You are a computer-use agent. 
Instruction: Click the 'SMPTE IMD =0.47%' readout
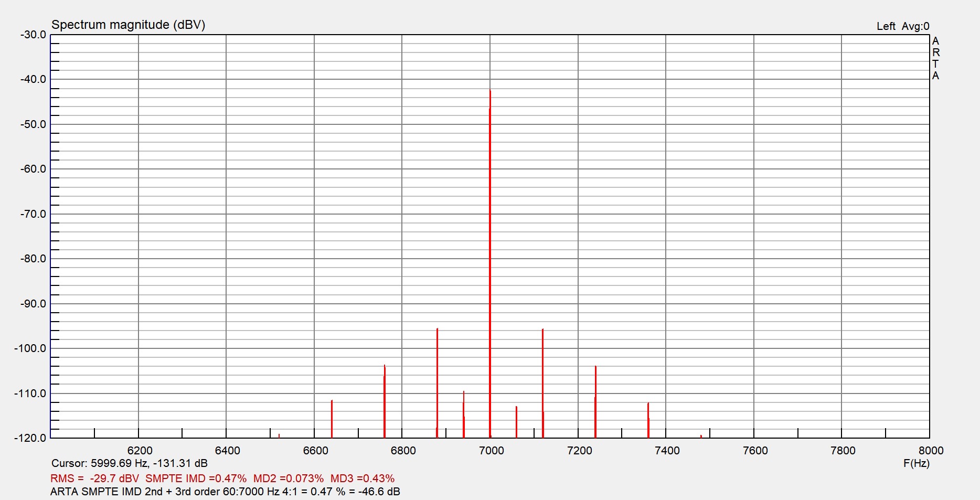pyautogui.click(x=196, y=478)
